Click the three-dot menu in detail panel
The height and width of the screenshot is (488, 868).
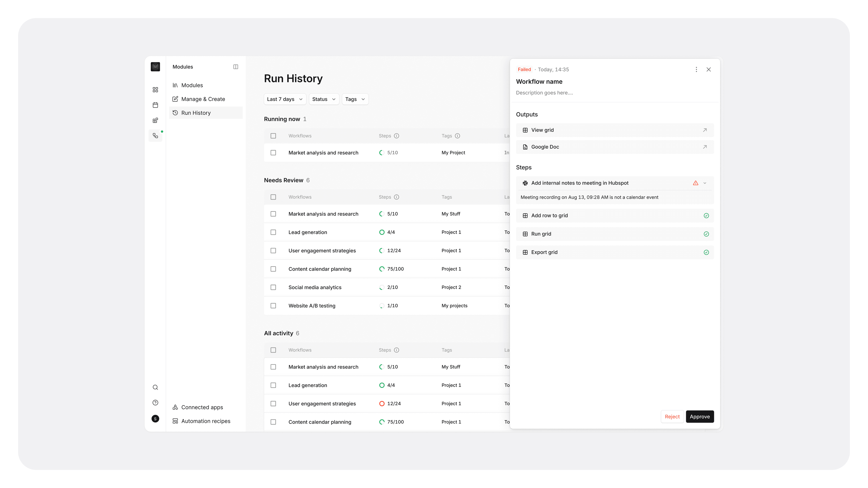point(696,69)
